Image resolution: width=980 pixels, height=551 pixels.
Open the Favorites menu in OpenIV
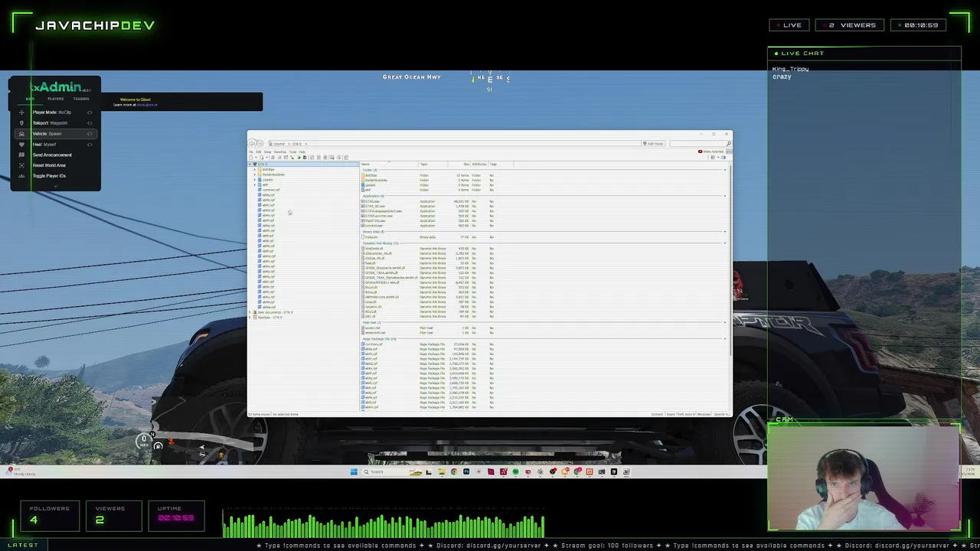pos(279,152)
